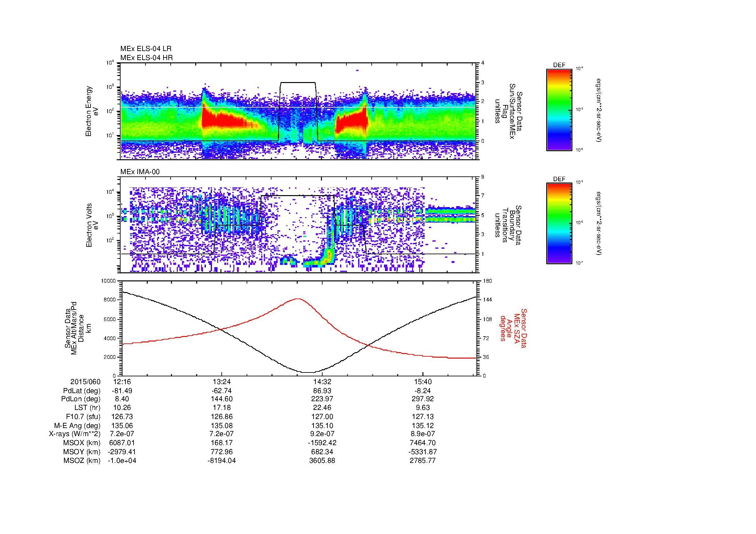The width and height of the screenshot is (756, 534).
Task: Click the SZA axis tick '144'
Action: coord(488,300)
